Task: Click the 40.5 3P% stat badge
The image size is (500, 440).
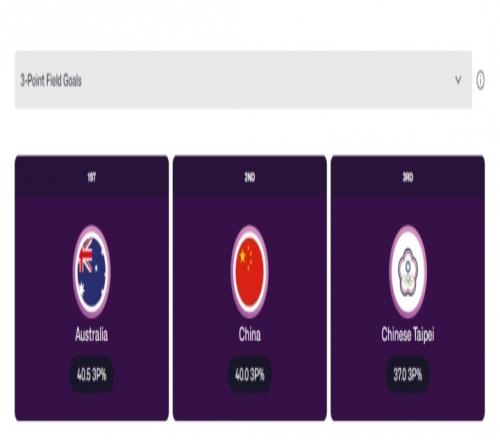Action: [x=92, y=375]
